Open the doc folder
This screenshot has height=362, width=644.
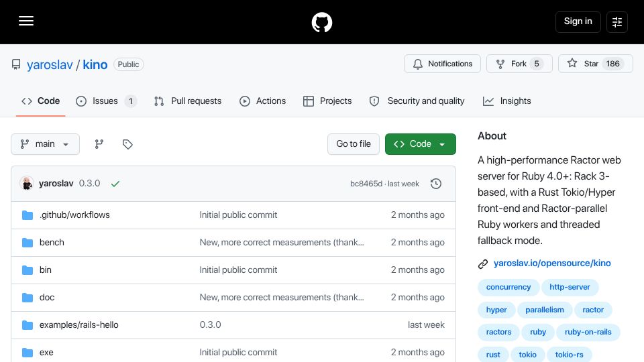pos(47,298)
